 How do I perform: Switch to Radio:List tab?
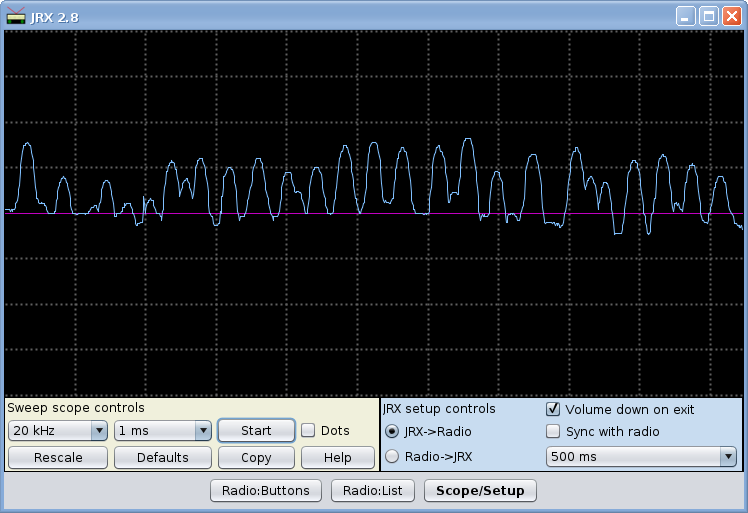click(x=372, y=490)
